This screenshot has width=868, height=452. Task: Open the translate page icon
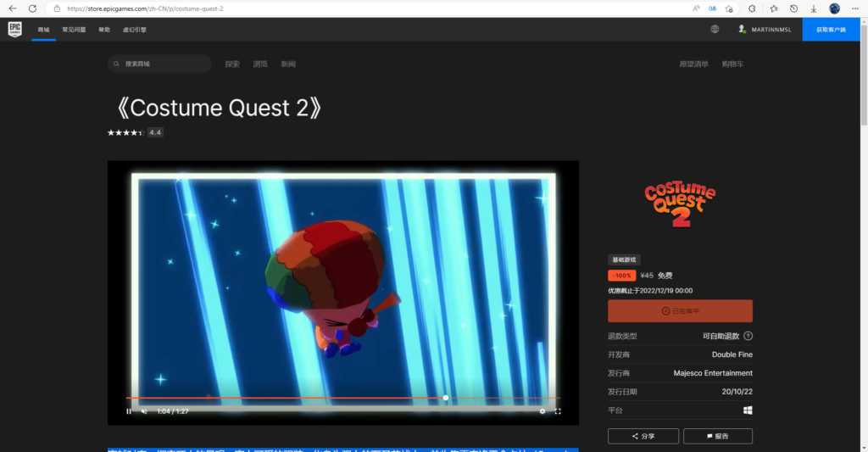[712, 8]
